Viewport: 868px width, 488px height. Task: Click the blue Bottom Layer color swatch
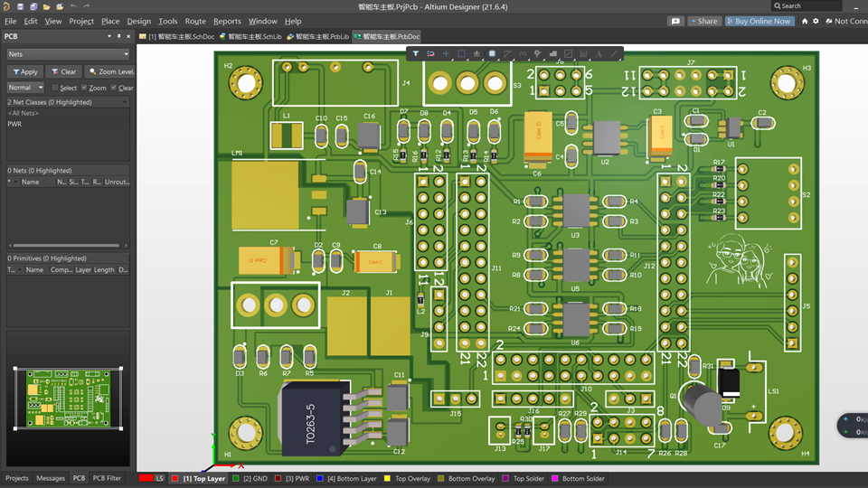click(320, 479)
